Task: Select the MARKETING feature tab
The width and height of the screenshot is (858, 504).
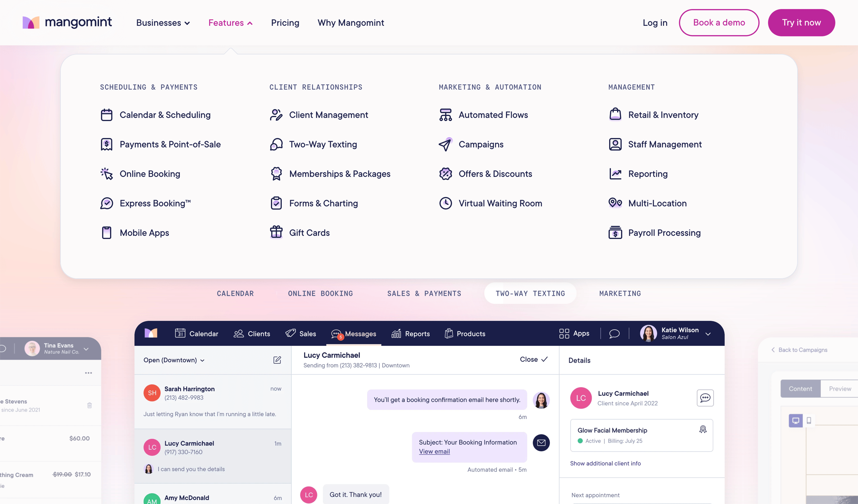Action: 620,293
